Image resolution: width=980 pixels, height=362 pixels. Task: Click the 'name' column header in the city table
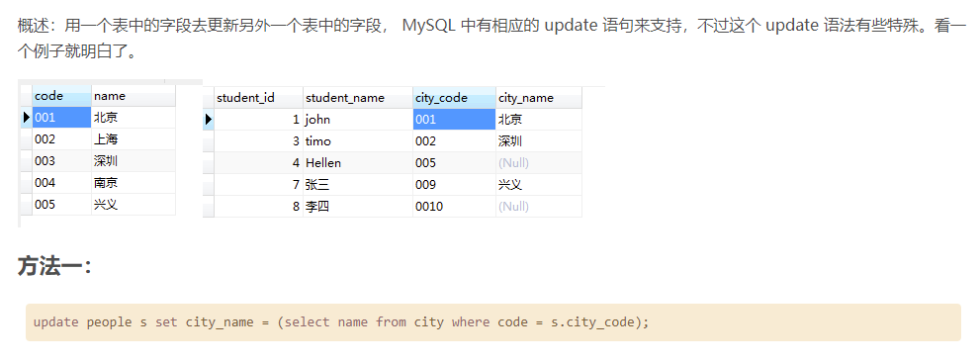click(134, 96)
